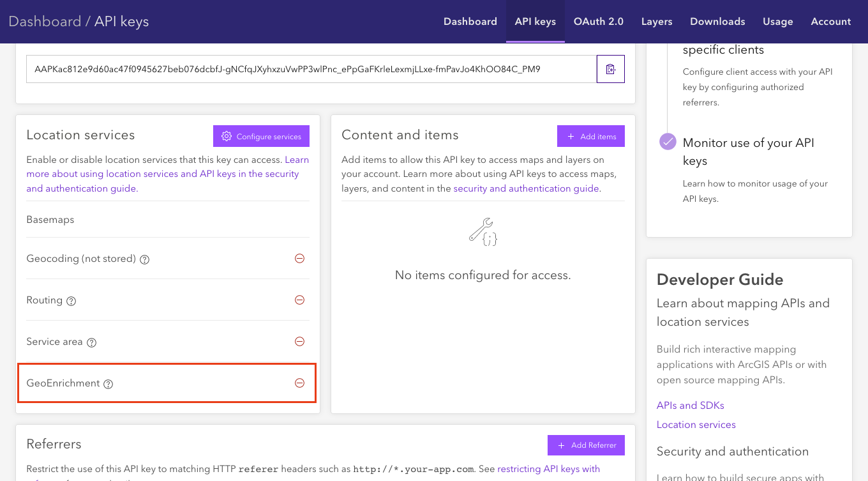This screenshot has width=868, height=481.
Task: Open the Account tab
Action: pyautogui.click(x=831, y=21)
